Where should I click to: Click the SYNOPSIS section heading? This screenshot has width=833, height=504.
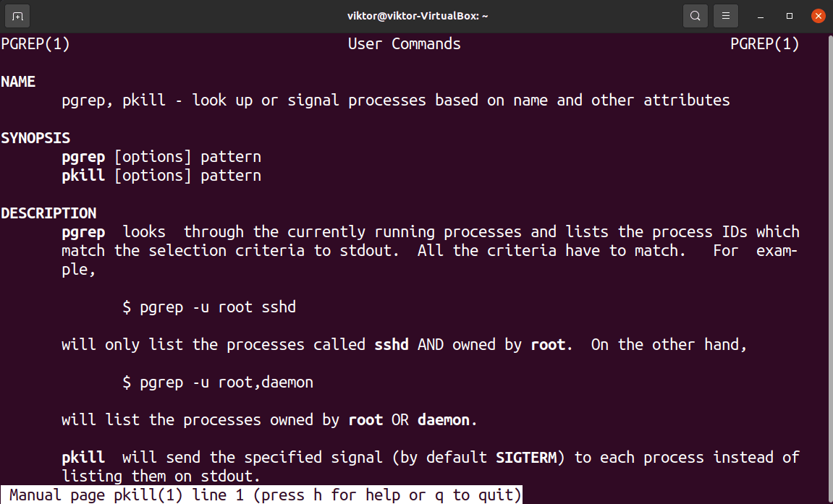click(x=35, y=137)
